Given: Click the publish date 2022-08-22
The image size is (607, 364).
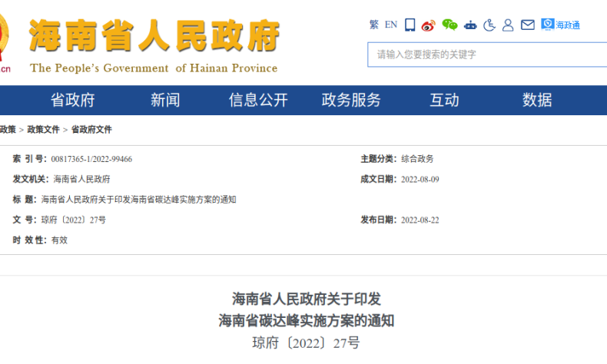Looking at the screenshot, I should pyautogui.click(x=420, y=220).
